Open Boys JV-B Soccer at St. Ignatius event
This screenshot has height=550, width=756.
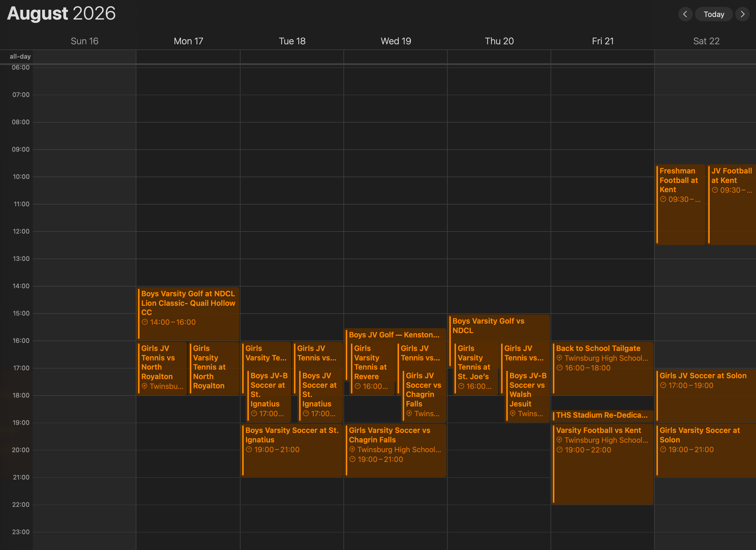pos(269,396)
